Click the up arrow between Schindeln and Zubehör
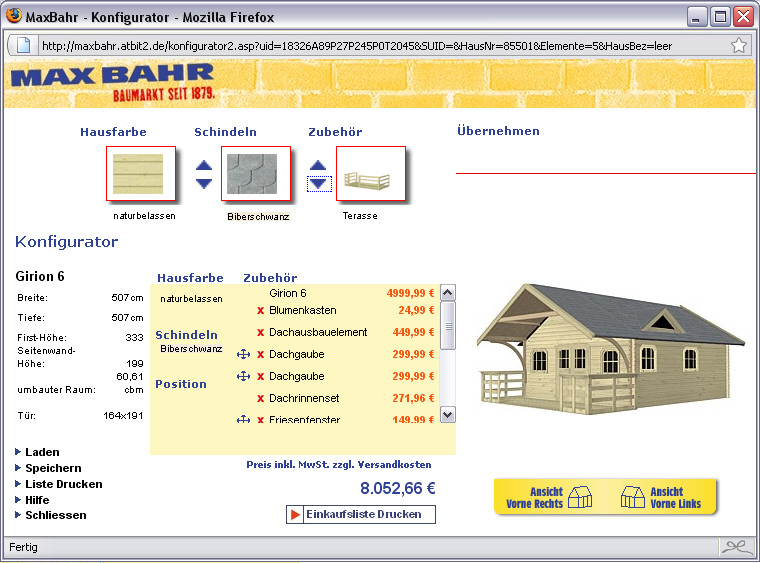 point(318,165)
